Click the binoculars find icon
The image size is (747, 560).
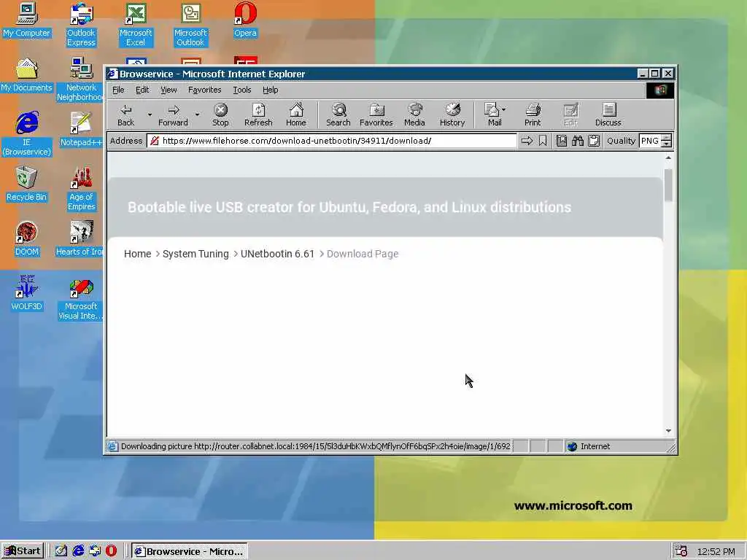[578, 141]
